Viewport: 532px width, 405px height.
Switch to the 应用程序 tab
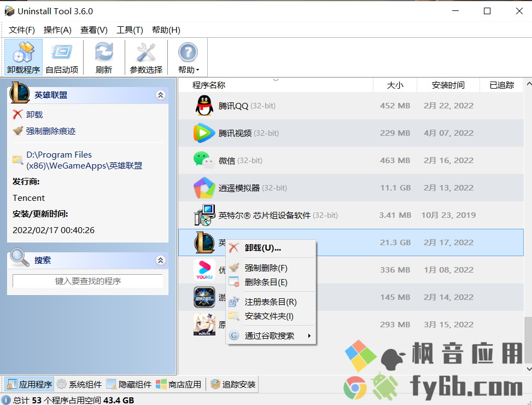pyautogui.click(x=30, y=384)
